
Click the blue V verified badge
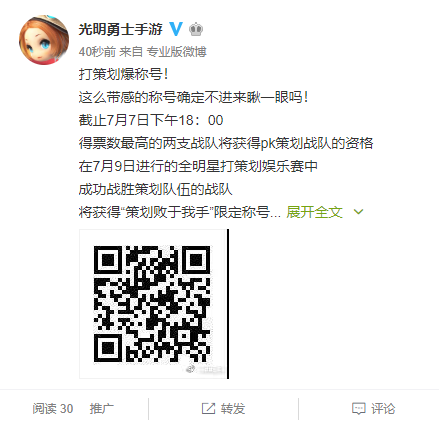[x=176, y=29]
